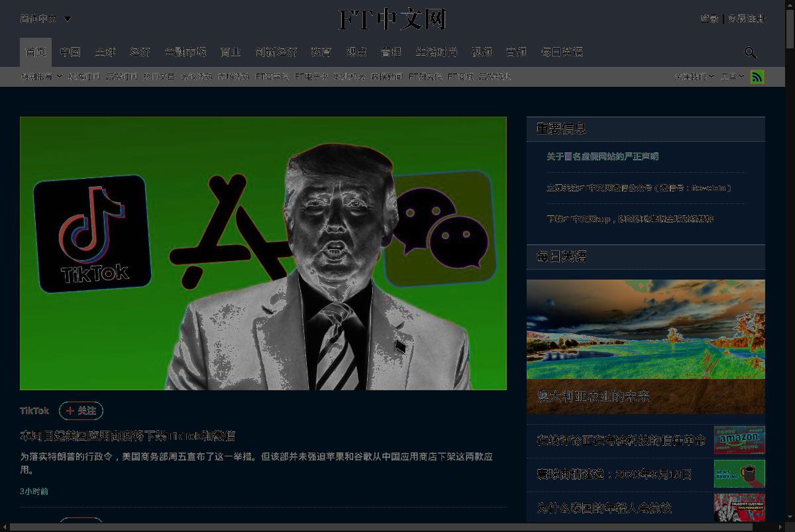Open the 创新经济 section
The width and height of the screenshot is (795, 532).
[x=276, y=52]
